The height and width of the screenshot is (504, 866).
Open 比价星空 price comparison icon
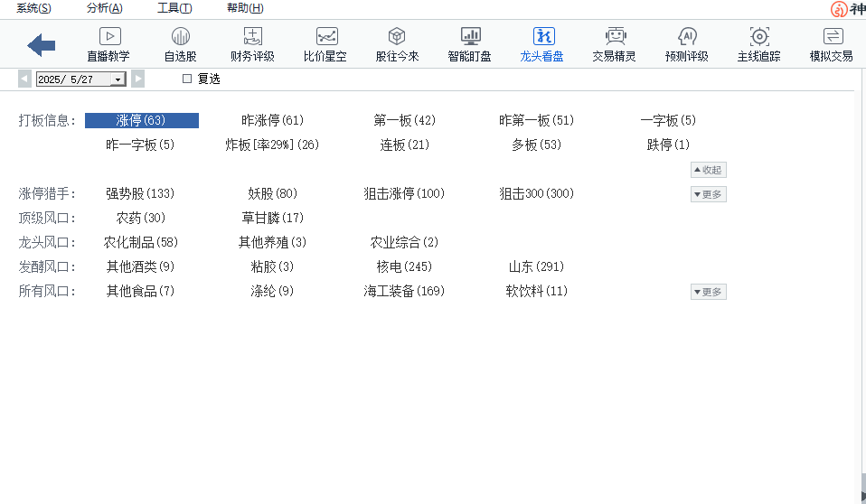pos(325,37)
